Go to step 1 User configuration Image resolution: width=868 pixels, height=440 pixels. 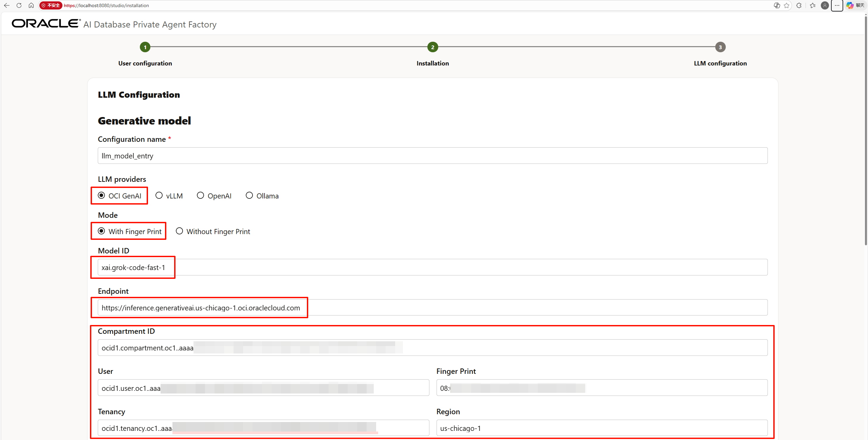pyautogui.click(x=145, y=47)
